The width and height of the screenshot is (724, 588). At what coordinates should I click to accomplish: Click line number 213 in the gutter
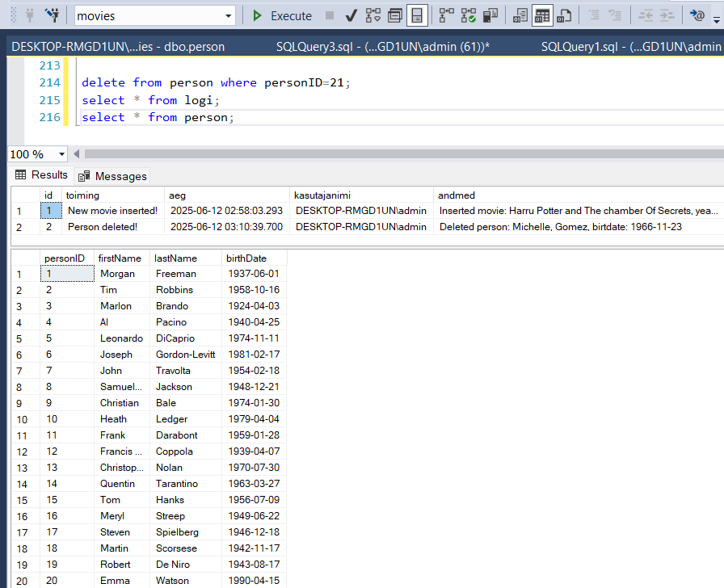click(x=50, y=65)
